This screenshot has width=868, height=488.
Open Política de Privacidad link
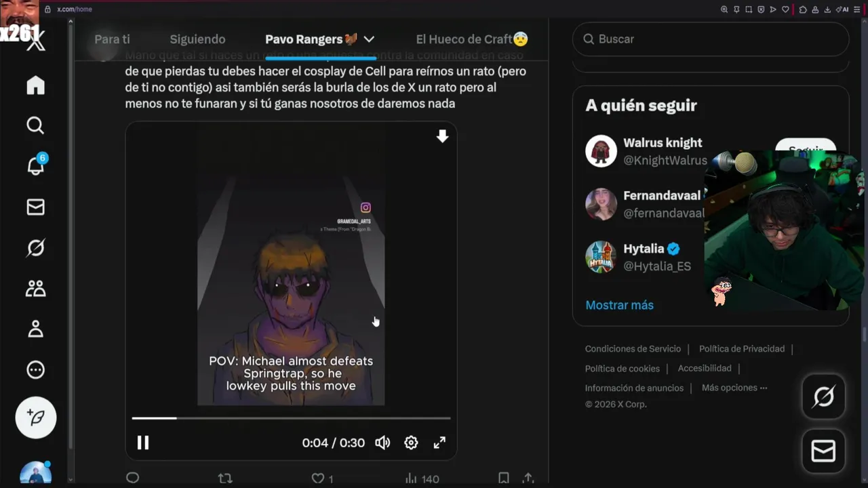[742, 348]
